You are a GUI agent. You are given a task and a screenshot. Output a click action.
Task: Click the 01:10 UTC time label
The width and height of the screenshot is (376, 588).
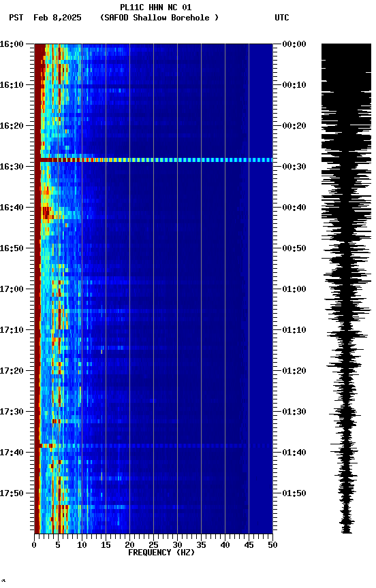294,330
